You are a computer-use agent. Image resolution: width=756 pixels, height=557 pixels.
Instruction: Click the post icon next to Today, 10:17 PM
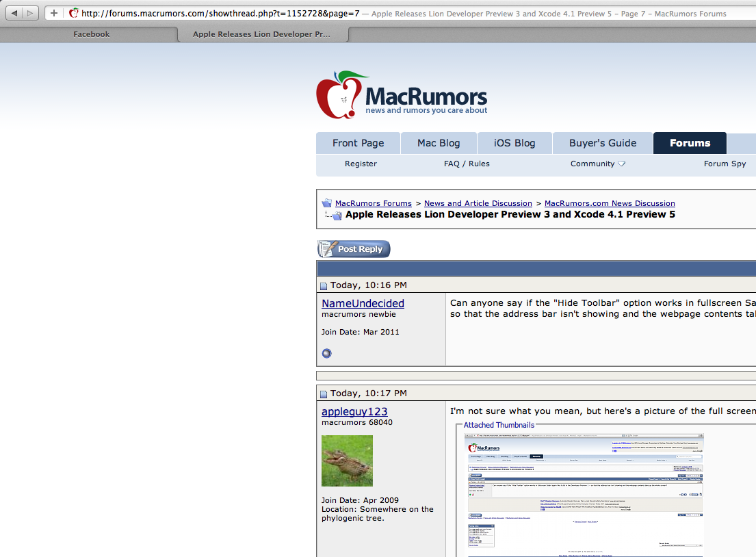(x=324, y=394)
